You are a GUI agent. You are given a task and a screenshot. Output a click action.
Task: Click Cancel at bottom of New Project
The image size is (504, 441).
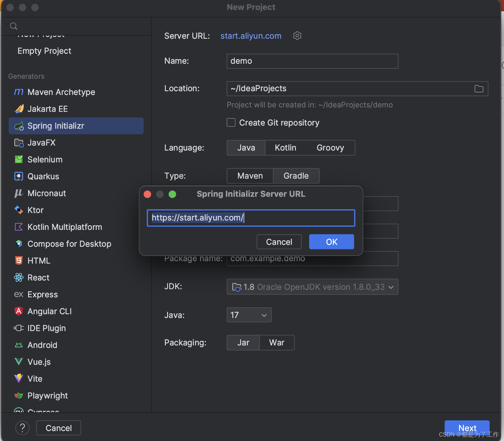(x=59, y=428)
